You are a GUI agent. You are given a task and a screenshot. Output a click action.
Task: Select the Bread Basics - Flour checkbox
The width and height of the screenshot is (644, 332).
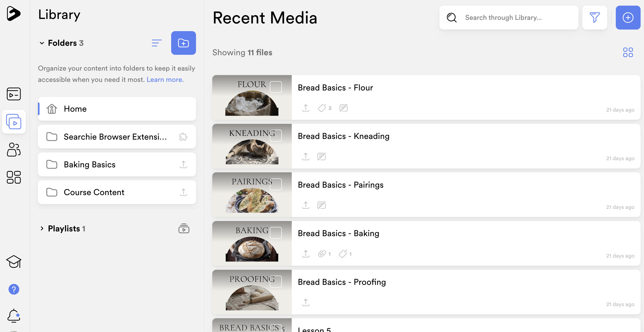coord(276,87)
